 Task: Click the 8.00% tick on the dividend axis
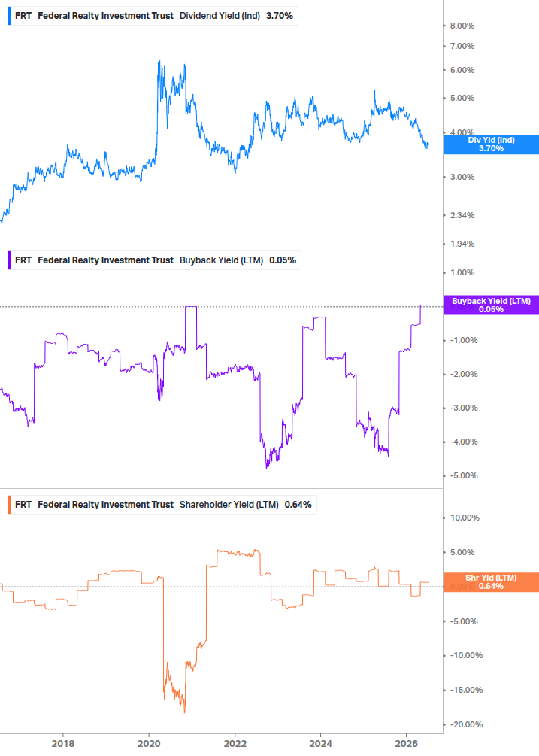462,26
